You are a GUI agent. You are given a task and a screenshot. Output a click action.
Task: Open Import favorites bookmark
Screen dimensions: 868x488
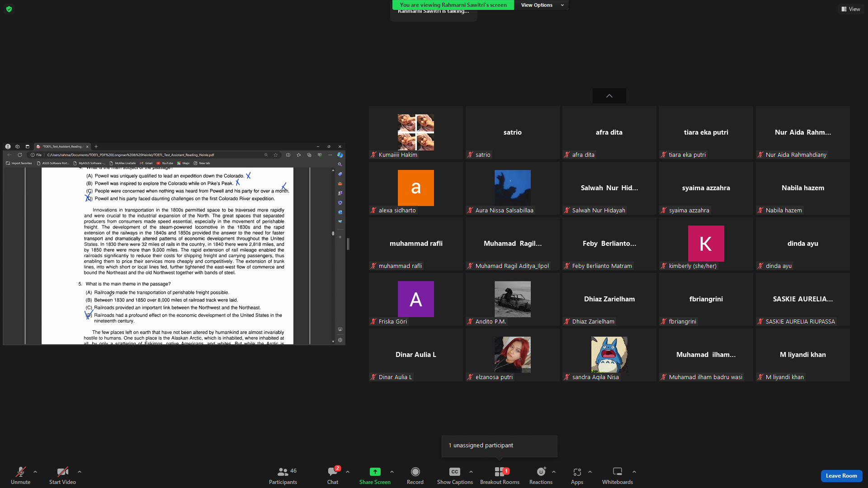tap(19, 163)
